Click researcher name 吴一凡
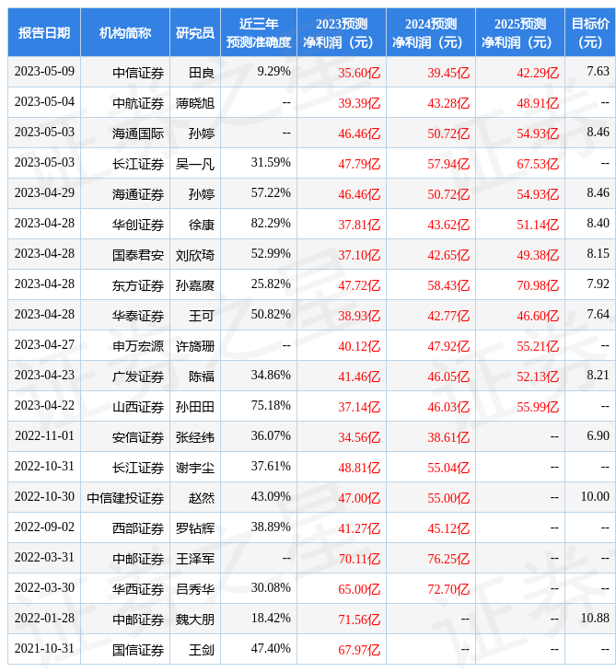The image size is (616, 672). [195, 164]
